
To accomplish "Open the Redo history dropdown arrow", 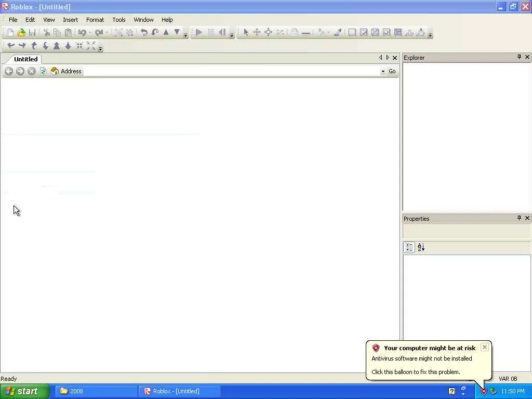I will click(x=107, y=33).
